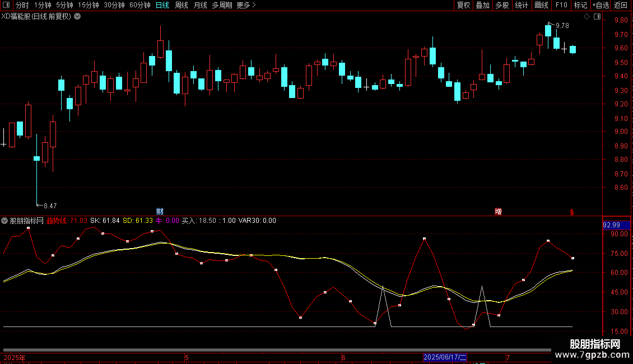Switch to 5分钟 period
The height and width of the screenshot is (364, 633).
pos(64,5)
